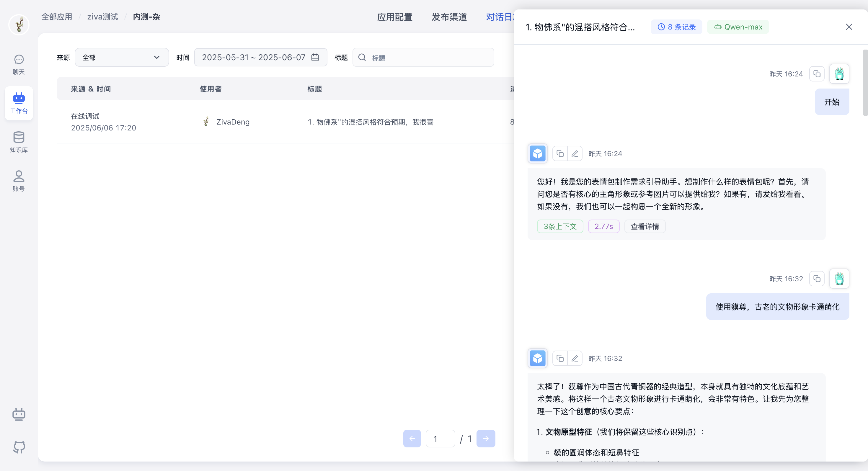Screen dimensions: 868x471
Task: Copy the AI reply sent at 16:32
Action: pyautogui.click(x=560, y=359)
